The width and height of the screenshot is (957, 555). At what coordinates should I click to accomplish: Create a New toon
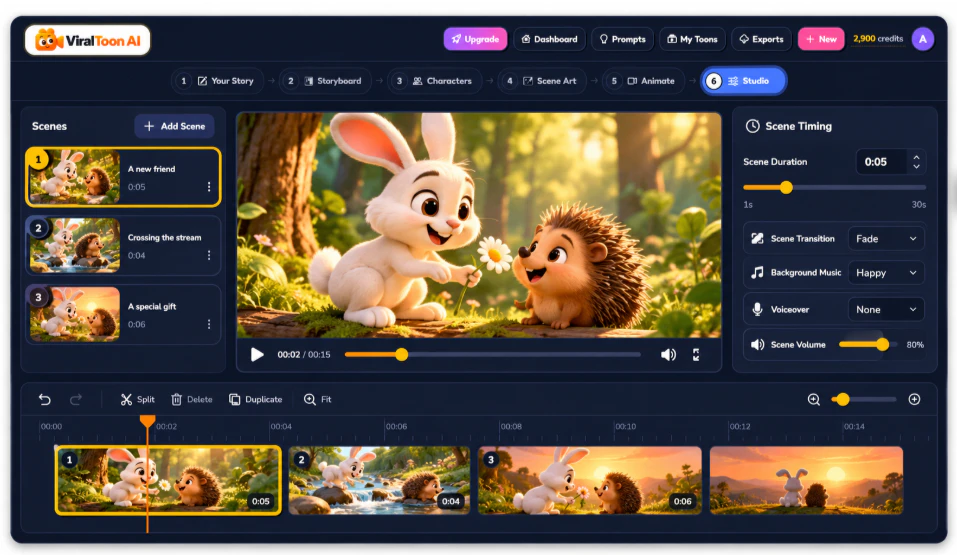(x=821, y=39)
